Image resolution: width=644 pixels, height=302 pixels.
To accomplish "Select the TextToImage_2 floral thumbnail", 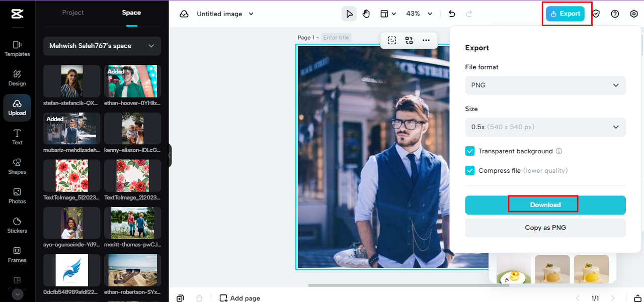I will coord(132,176).
